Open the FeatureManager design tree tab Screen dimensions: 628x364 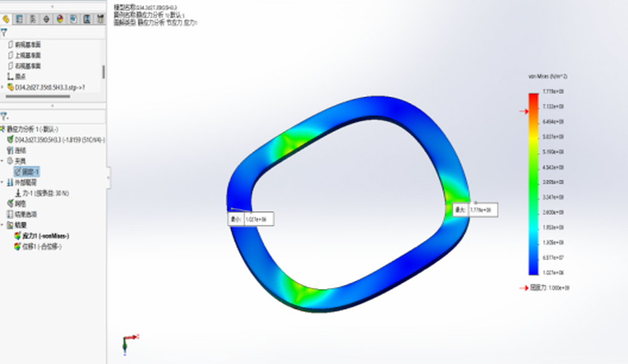coord(6,19)
